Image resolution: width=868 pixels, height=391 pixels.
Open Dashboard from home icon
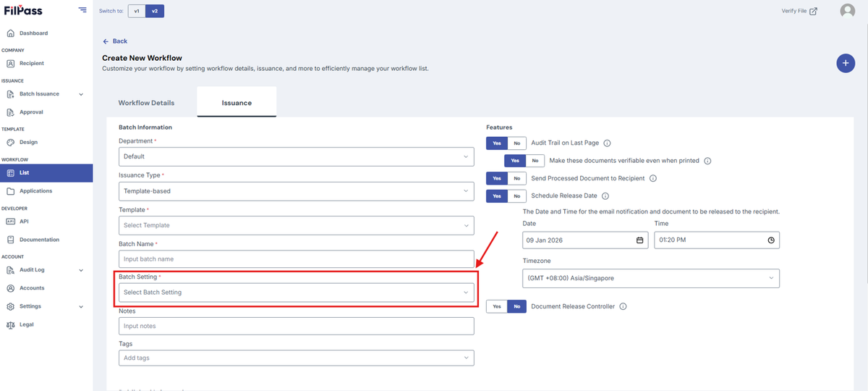(11, 33)
